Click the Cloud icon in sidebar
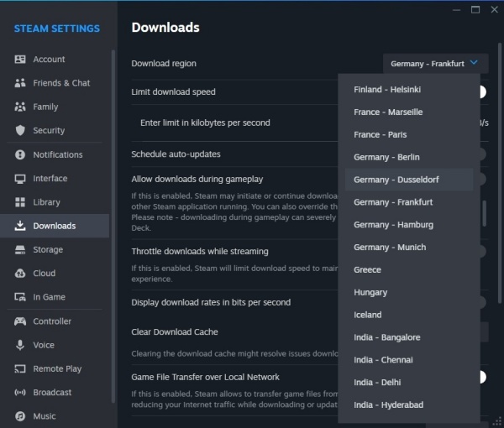 (x=20, y=274)
